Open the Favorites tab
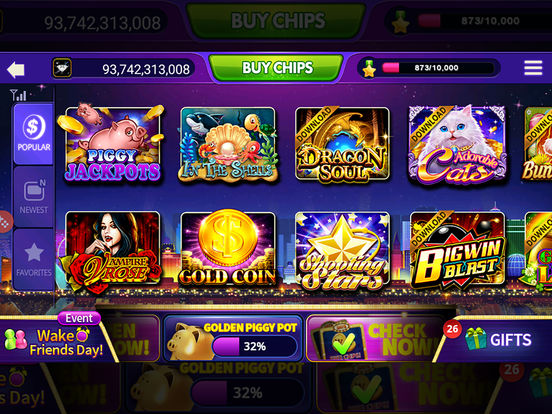This screenshot has width=552, height=414. (33, 259)
